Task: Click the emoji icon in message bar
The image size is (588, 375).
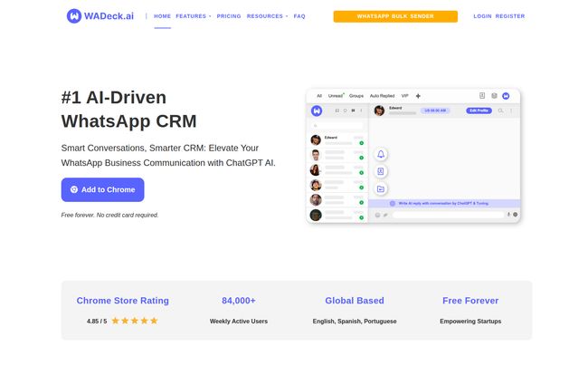Action: click(377, 215)
